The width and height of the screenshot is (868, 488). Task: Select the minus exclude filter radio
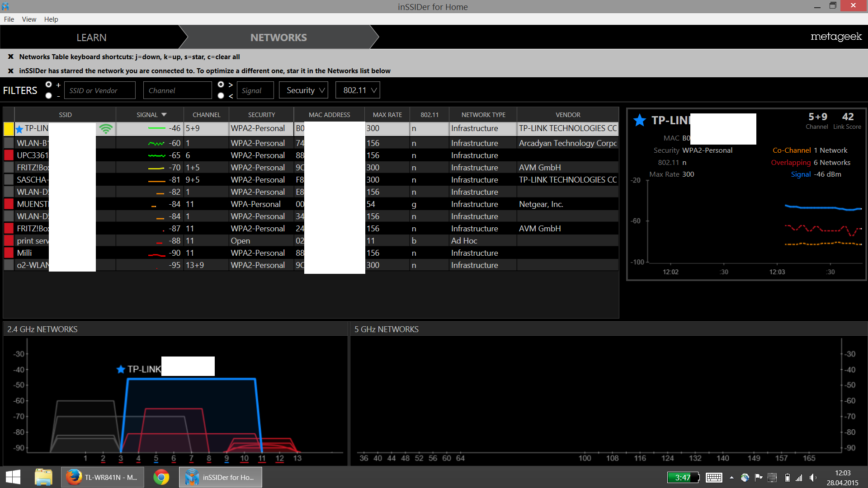(x=49, y=96)
